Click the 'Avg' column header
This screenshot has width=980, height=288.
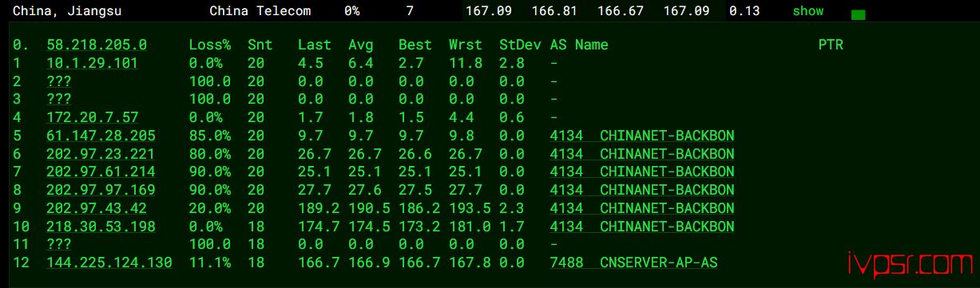[x=361, y=45]
